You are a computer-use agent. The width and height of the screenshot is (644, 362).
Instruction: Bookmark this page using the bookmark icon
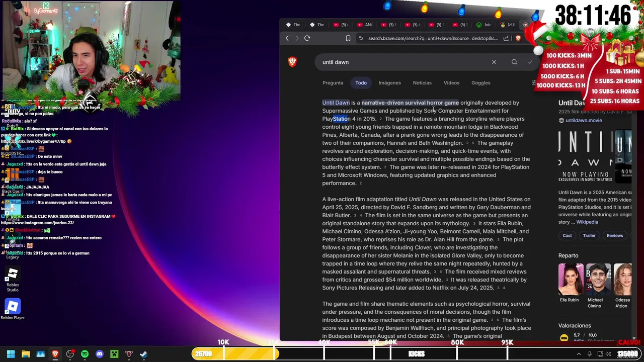click(348, 38)
